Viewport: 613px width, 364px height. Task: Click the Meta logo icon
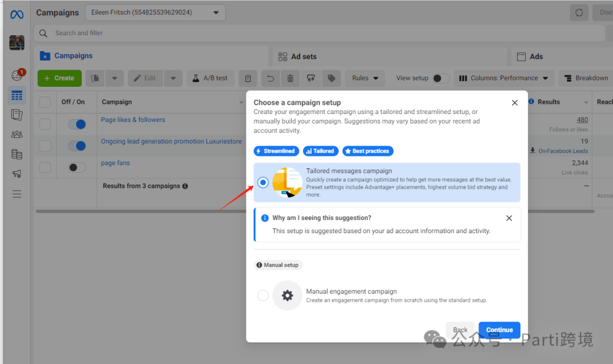16,14
